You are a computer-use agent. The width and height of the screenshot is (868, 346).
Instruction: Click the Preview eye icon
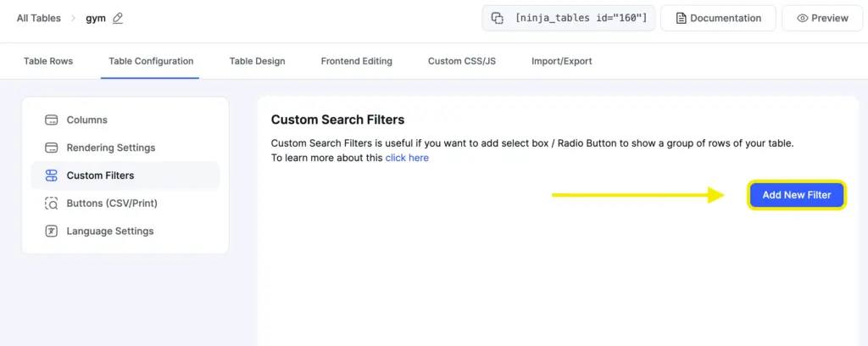(x=802, y=19)
